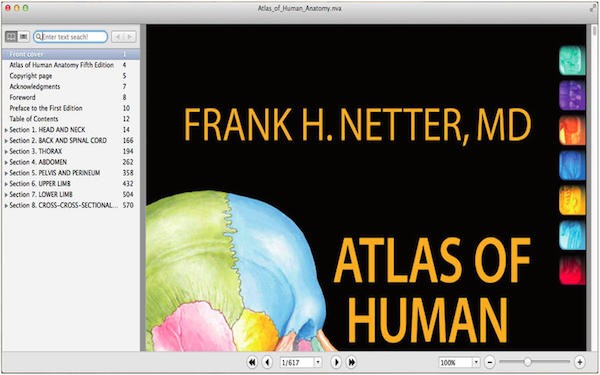Zoom out with the minus button
600x375 pixels.
pos(490,362)
